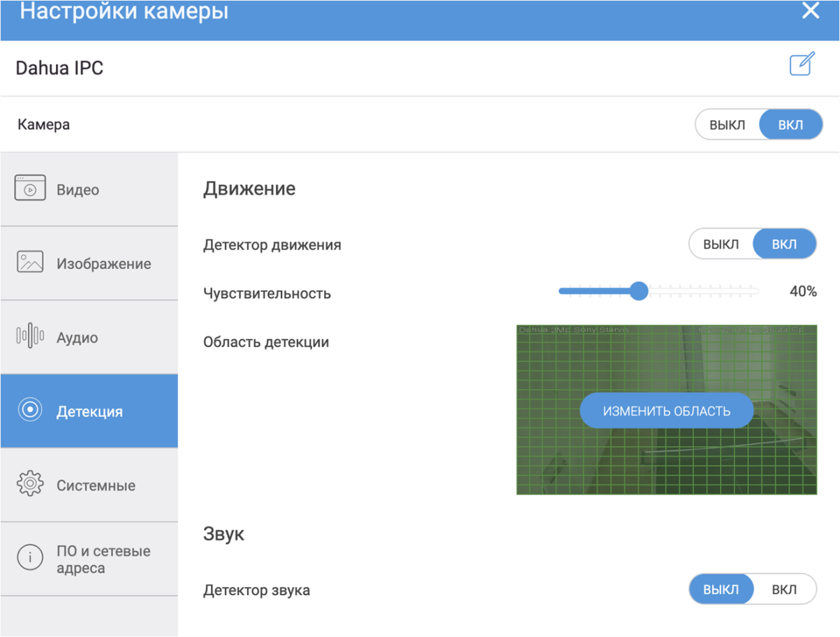Set Детектор звука to ВЫКЛ
The width and height of the screenshot is (840, 637).
[x=721, y=590]
